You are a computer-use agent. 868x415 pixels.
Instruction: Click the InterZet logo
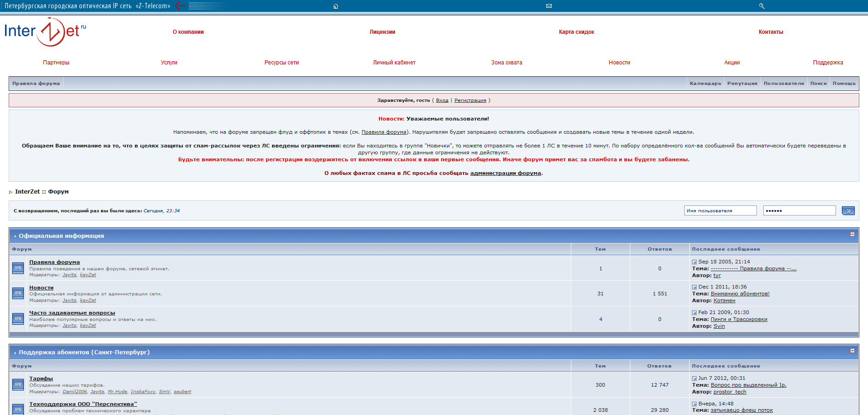coord(45,32)
